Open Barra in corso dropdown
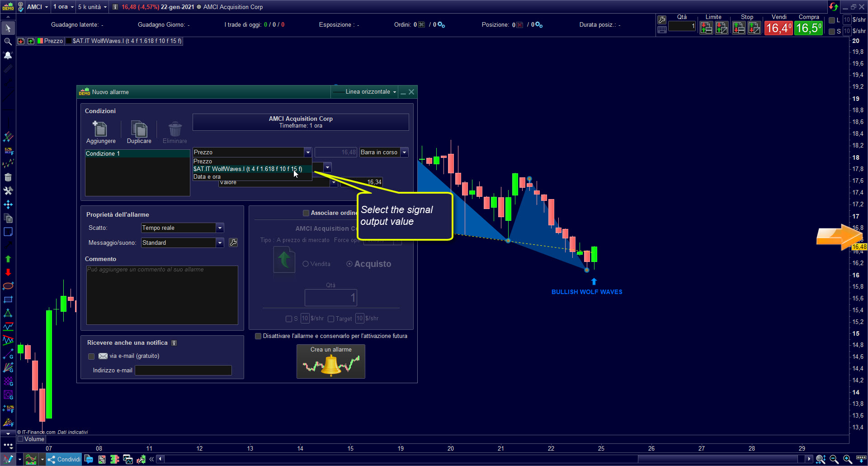868x466 pixels. pos(384,152)
